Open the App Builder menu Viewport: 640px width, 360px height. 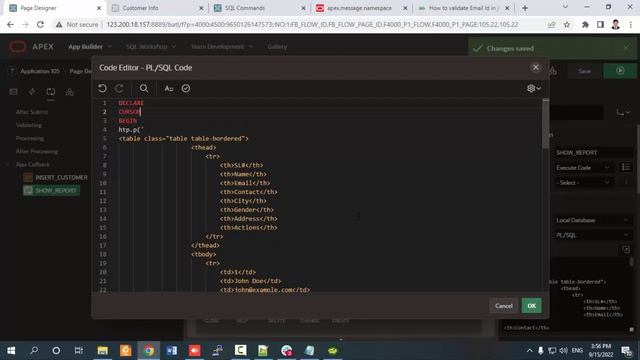tap(90, 47)
